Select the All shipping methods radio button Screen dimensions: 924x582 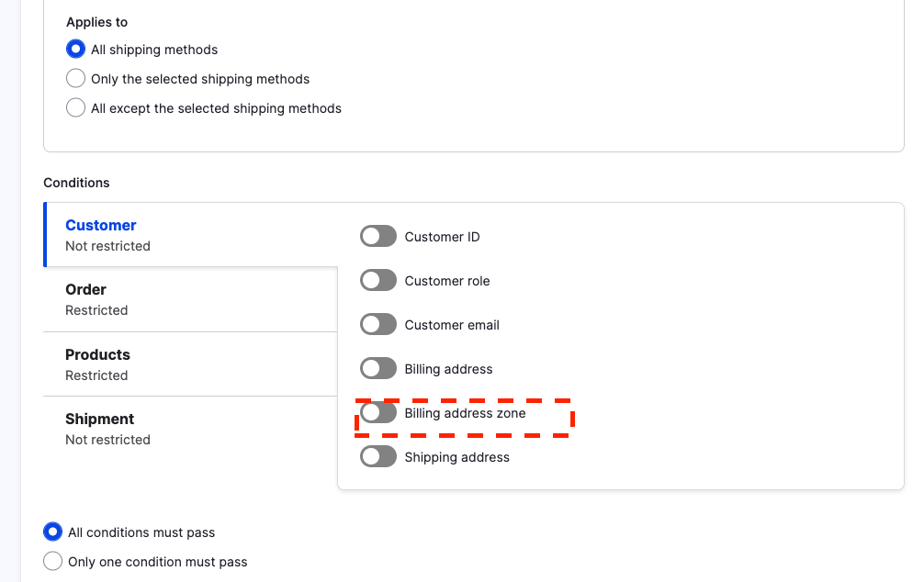[75, 49]
